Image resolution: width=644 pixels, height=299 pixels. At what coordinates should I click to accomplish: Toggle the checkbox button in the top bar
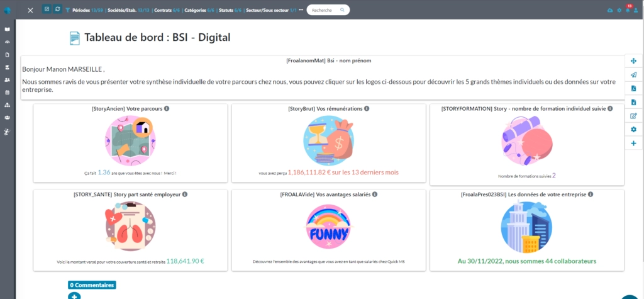(47, 9)
